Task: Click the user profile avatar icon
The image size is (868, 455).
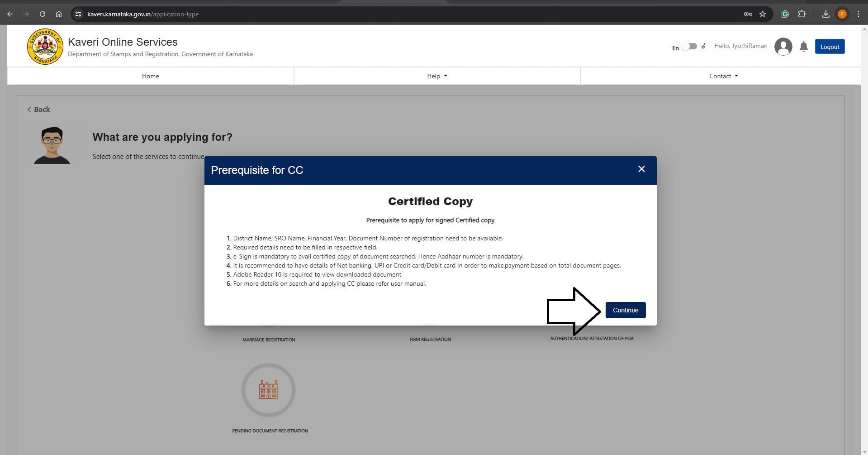Action: pos(783,47)
